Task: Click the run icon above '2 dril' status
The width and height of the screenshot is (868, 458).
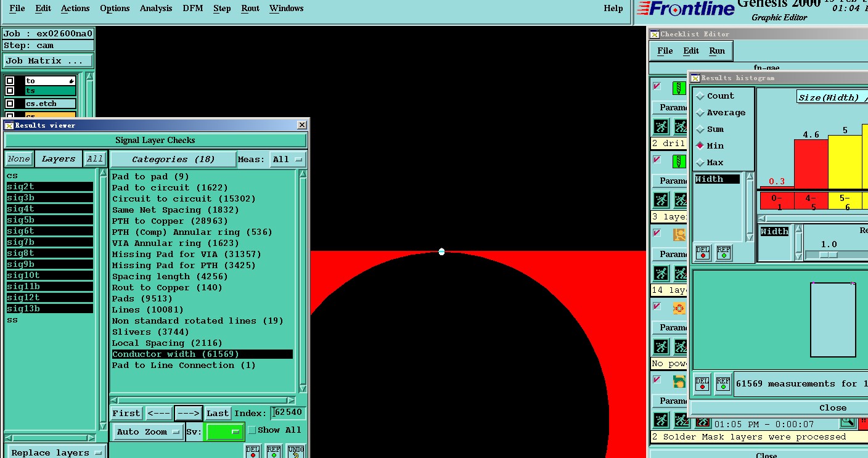Action: [661, 127]
